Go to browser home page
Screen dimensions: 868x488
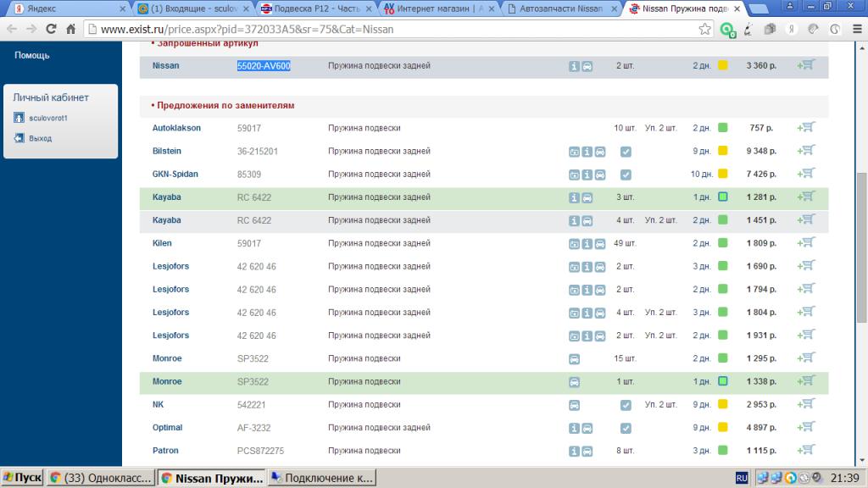click(70, 30)
